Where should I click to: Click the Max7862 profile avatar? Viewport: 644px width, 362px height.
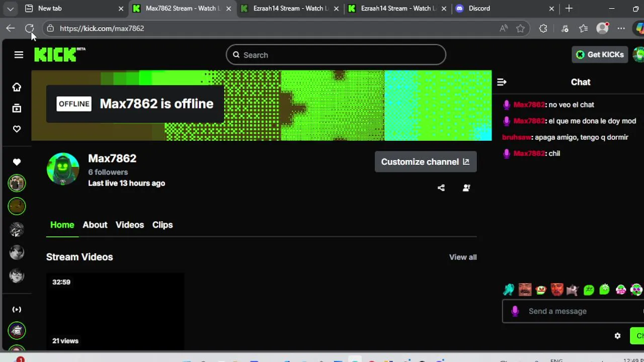(63, 169)
